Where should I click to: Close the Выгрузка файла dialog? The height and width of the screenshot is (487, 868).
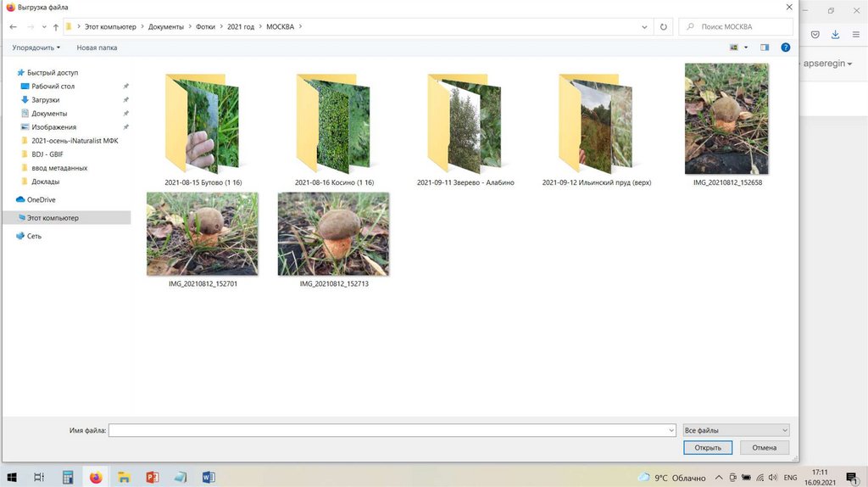point(789,7)
